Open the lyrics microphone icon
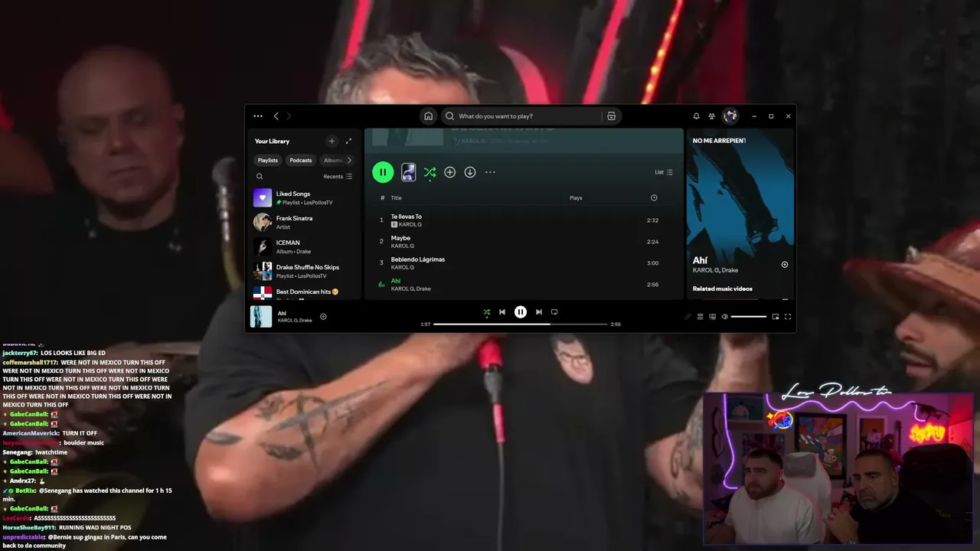 (688, 317)
